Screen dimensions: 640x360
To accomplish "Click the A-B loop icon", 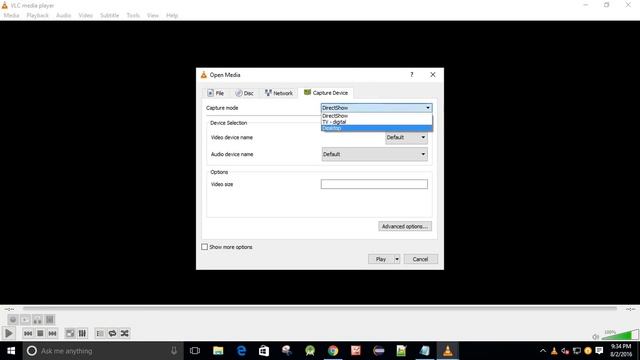I will coord(38,320).
